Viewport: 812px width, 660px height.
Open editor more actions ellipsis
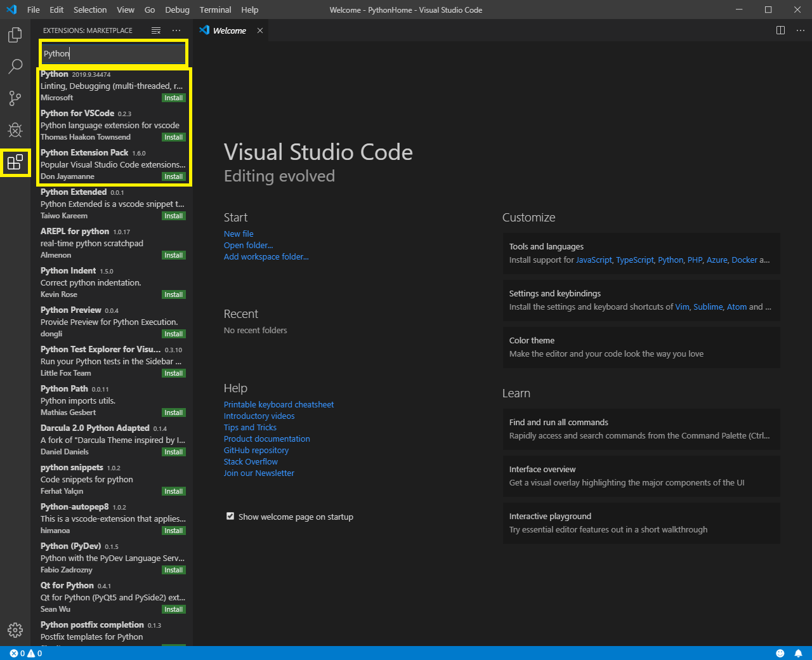pyautogui.click(x=801, y=30)
